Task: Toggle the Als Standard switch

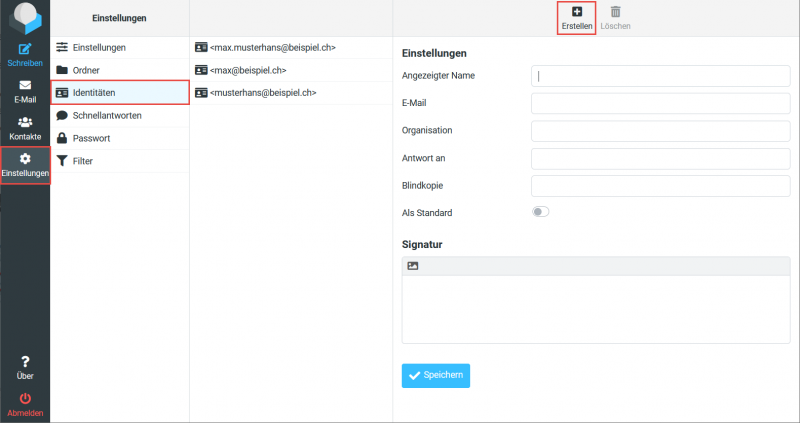Action: pyautogui.click(x=541, y=212)
